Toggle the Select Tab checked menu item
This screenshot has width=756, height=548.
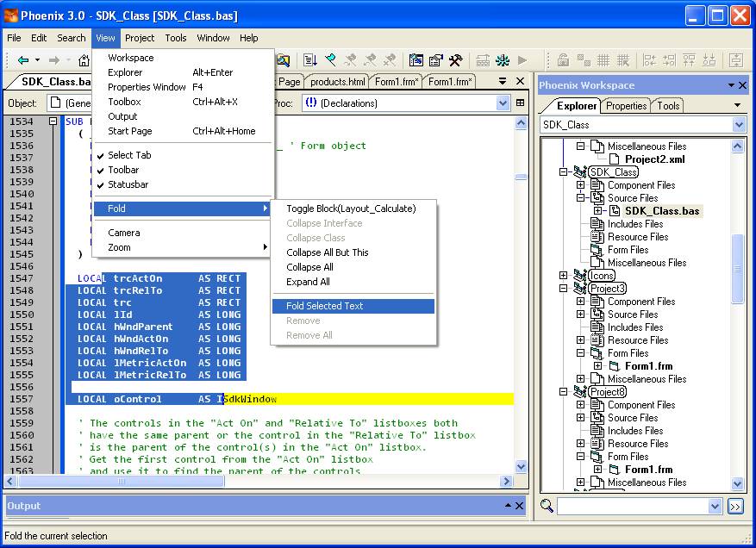tap(184, 155)
